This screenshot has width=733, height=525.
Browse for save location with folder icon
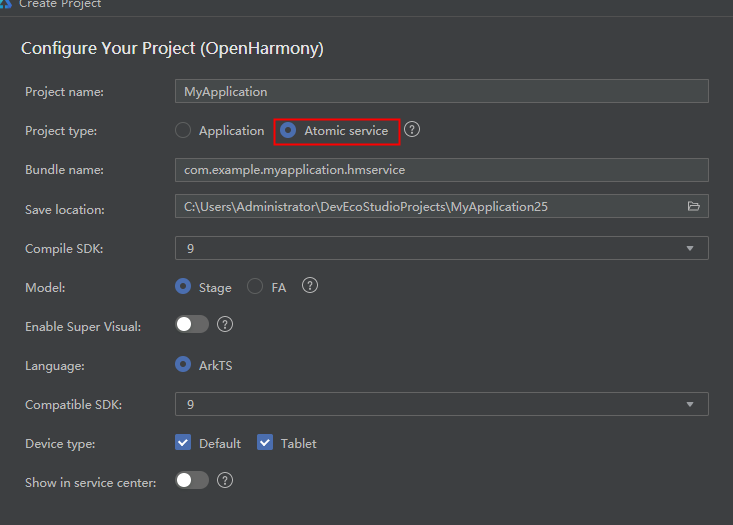(x=694, y=206)
